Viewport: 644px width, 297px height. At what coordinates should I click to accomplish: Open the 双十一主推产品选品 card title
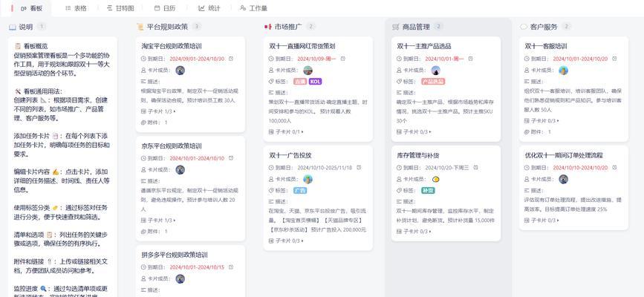click(424, 47)
